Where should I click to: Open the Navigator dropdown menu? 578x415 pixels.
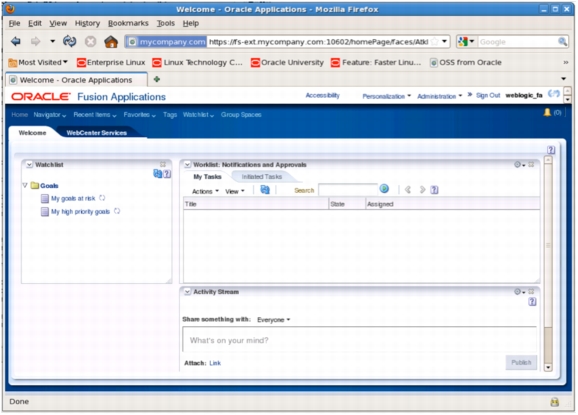pyautogui.click(x=50, y=115)
